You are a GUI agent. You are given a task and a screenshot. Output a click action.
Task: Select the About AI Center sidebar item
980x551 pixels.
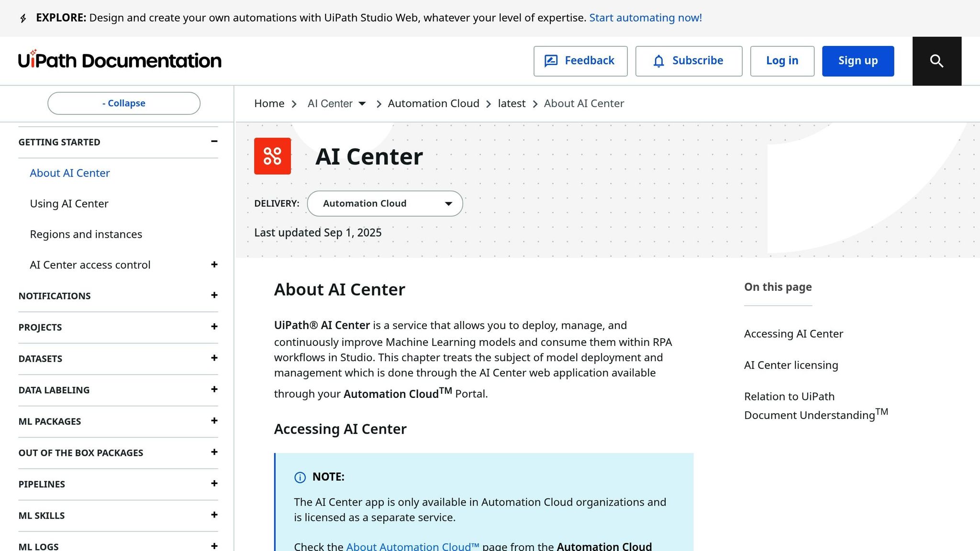(70, 173)
